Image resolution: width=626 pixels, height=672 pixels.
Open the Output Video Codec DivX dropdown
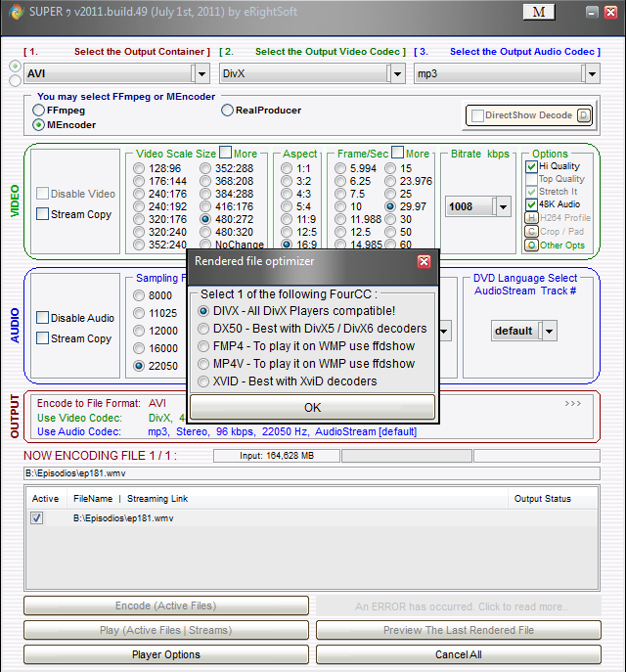(x=398, y=73)
